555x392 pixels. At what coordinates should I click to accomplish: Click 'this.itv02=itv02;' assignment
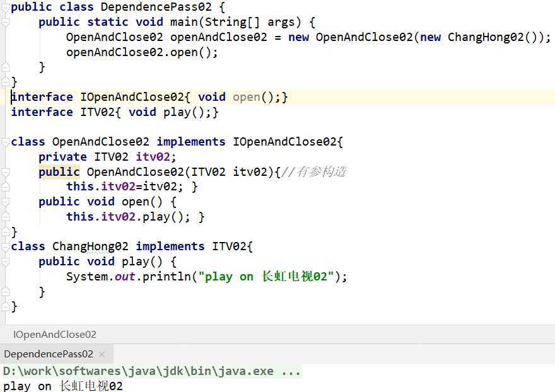coord(125,187)
